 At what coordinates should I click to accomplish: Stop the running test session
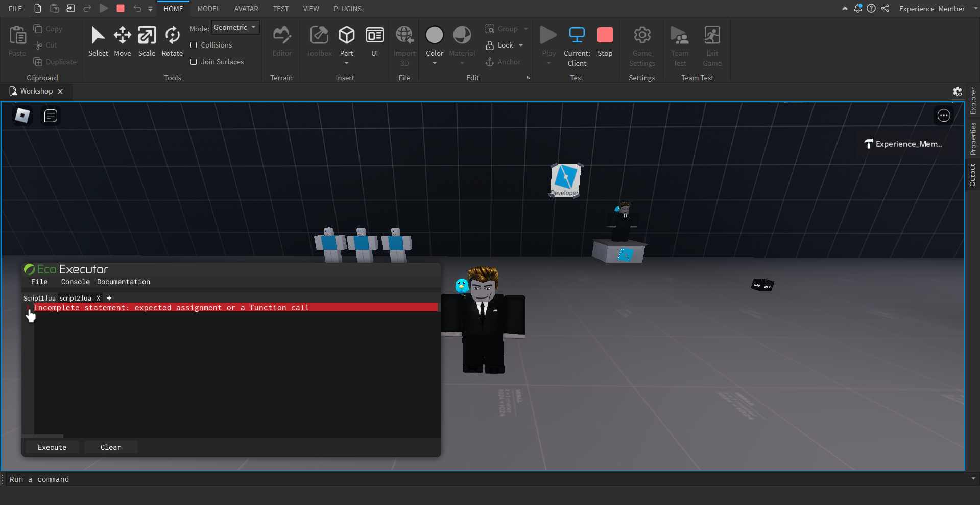[605, 41]
